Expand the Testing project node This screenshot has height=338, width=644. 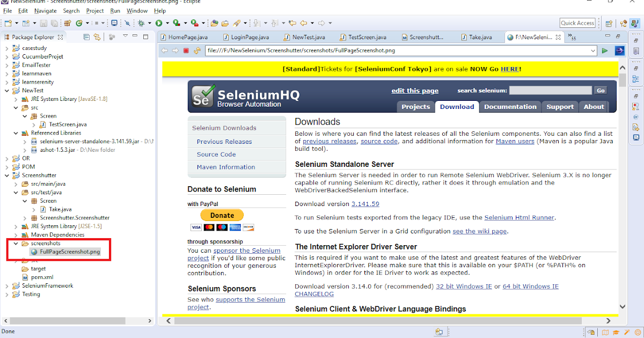pos(7,294)
